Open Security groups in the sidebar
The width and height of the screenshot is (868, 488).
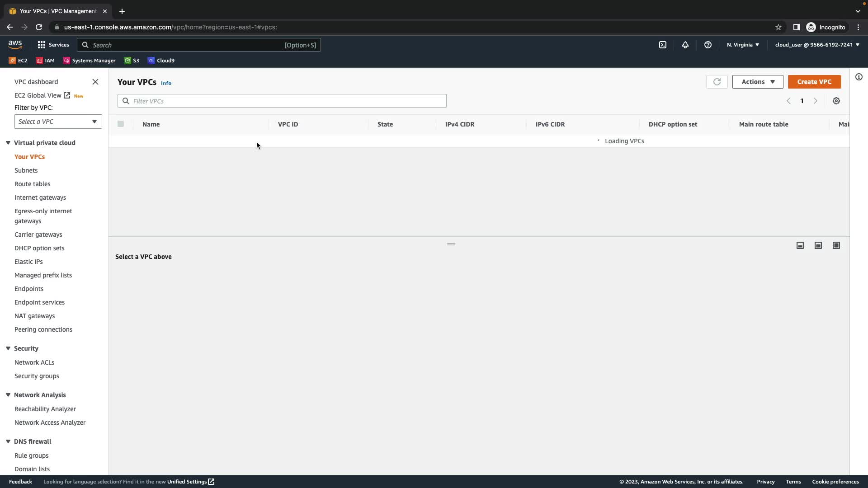pyautogui.click(x=37, y=376)
